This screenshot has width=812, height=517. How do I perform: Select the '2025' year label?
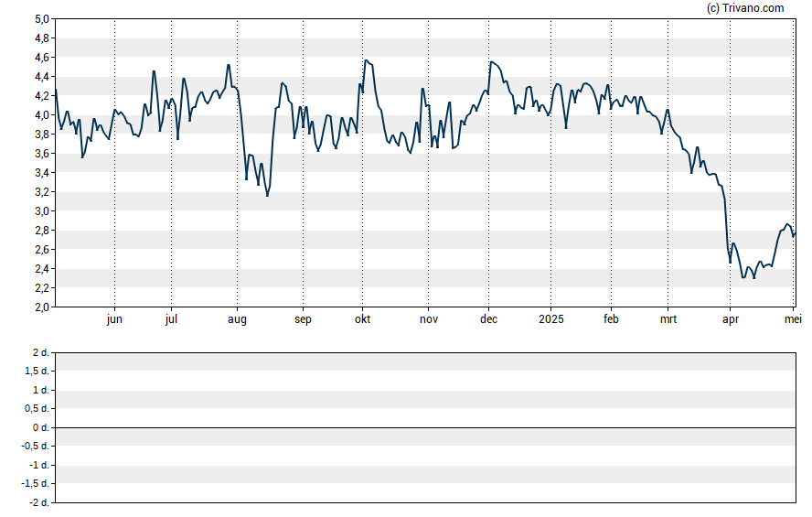[551, 319]
